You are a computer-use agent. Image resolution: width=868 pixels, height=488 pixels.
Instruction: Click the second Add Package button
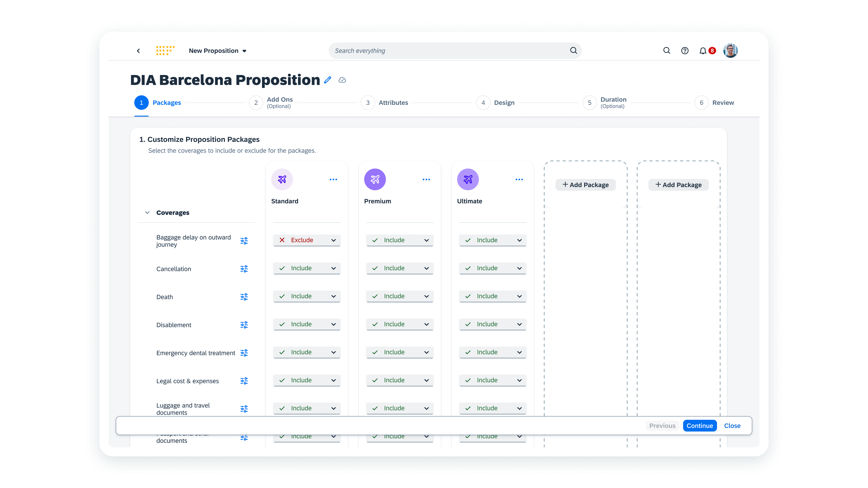click(x=679, y=185)
